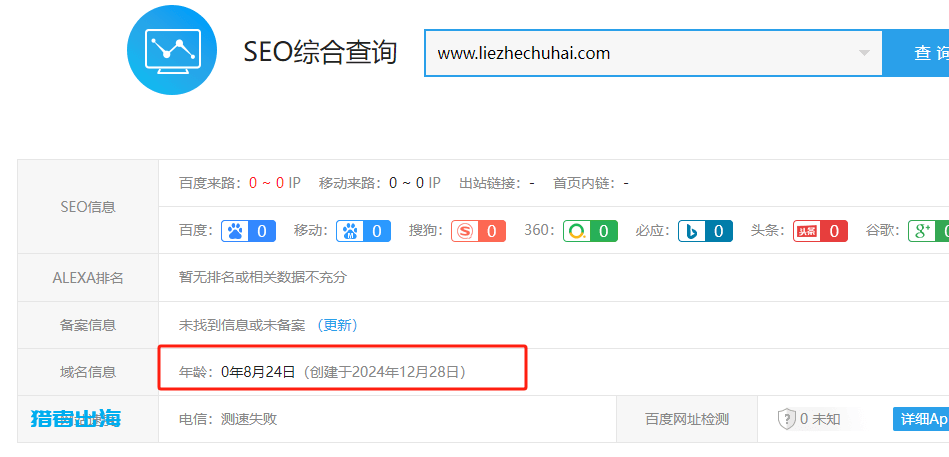Click the 0 未知 detection result

pyautogui.click(x=820, y=419)
